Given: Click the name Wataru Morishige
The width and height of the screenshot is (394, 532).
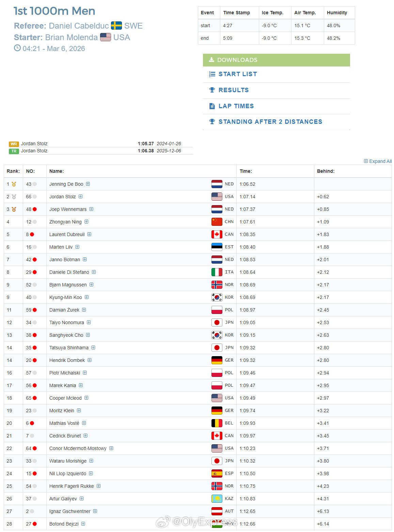Looking at the screenshot, I should tap(68, 461).
